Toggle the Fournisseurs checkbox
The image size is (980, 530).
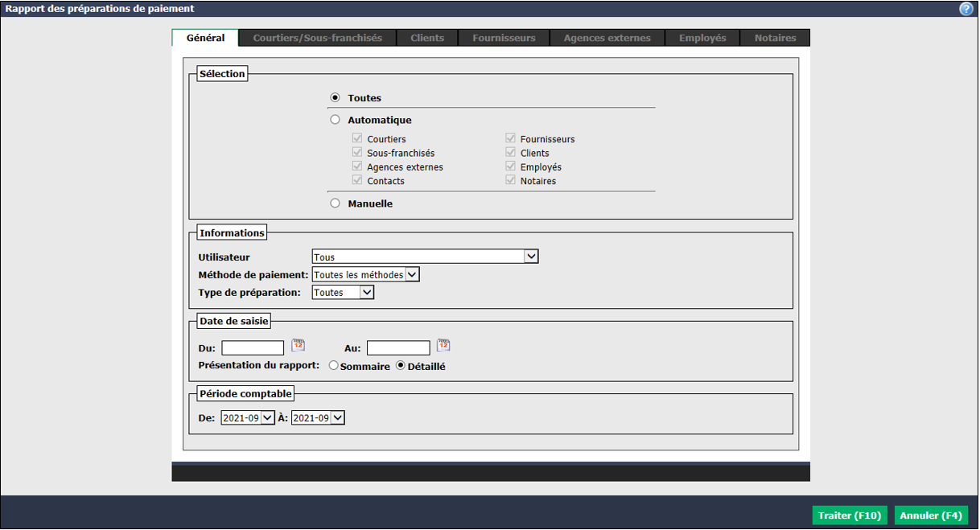tap(510, 138)
